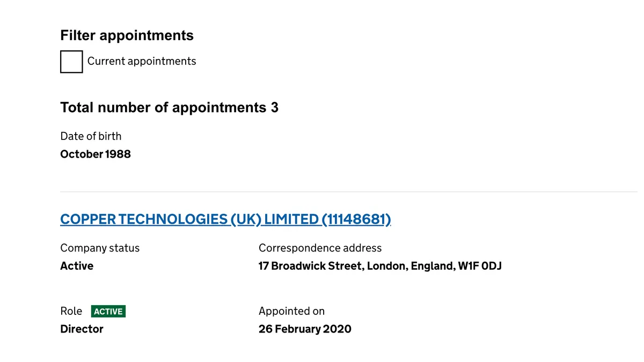The width and height of the screenshot is (644, 362).
Task: Click the green ACTIVE role badge
Action: pos(108,312)
